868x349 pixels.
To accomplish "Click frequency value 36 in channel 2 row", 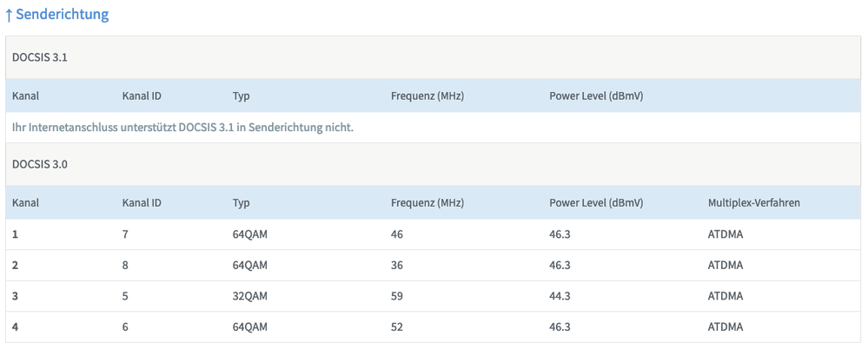I will tap(397, 265).
